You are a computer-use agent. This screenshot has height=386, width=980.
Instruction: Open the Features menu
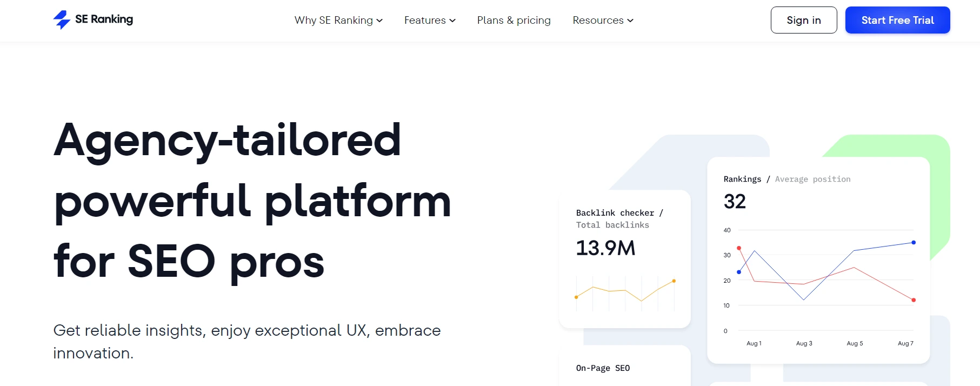tap(430, 21)
